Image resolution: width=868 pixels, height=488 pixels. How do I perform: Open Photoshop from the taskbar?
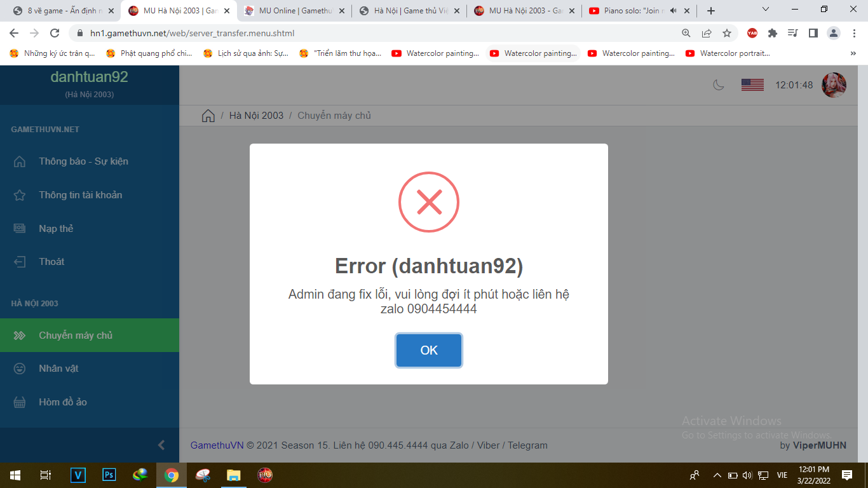pyautogui.click(x=109, y=475)
